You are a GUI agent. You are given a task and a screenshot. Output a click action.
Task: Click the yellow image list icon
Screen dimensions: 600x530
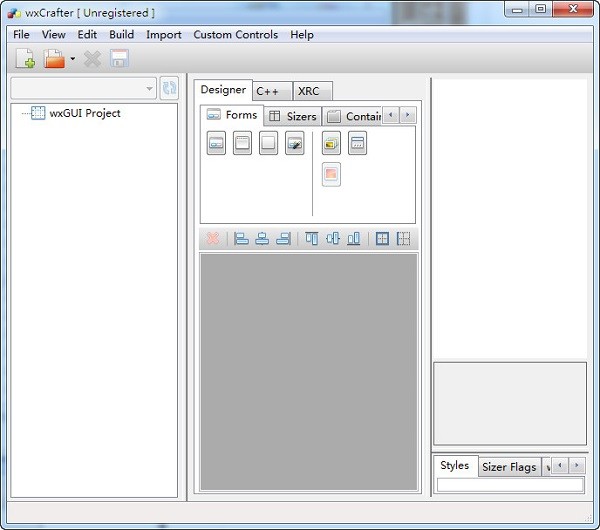[x=331, y=143]
